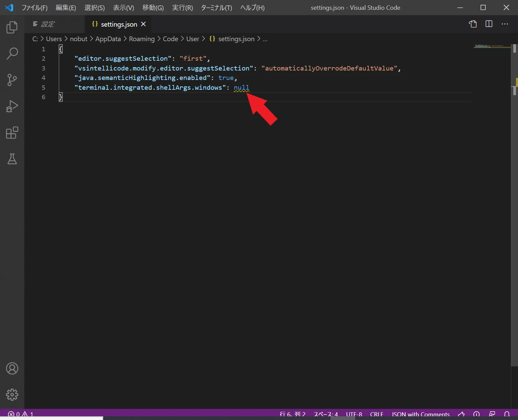This screenshot has width=518, height=420.
Task: Open the ファイル(F) menu
Action: (34, 7)
